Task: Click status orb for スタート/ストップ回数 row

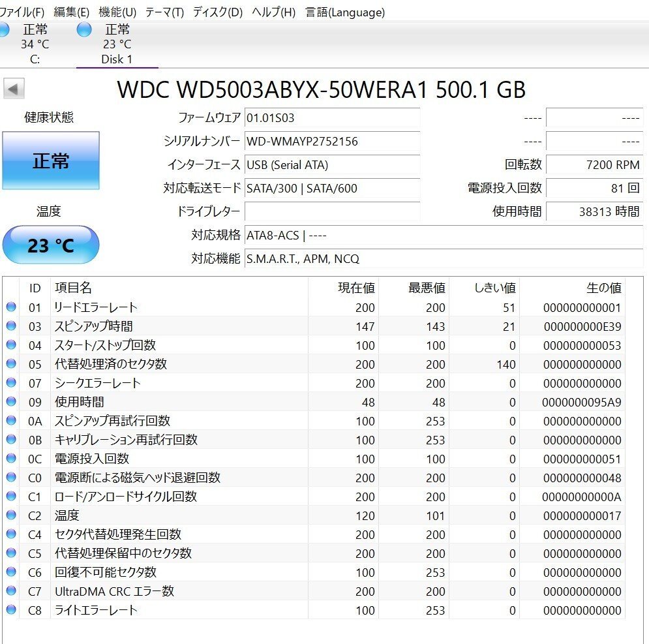Action: [x=11, y=345]
